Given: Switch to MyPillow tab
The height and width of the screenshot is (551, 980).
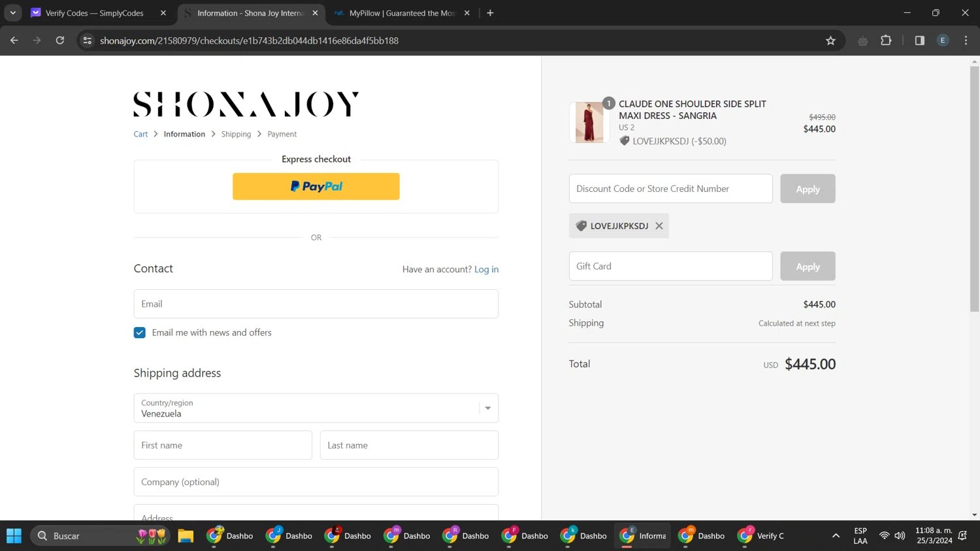Looking at the screenshot, I should (402, 13).
